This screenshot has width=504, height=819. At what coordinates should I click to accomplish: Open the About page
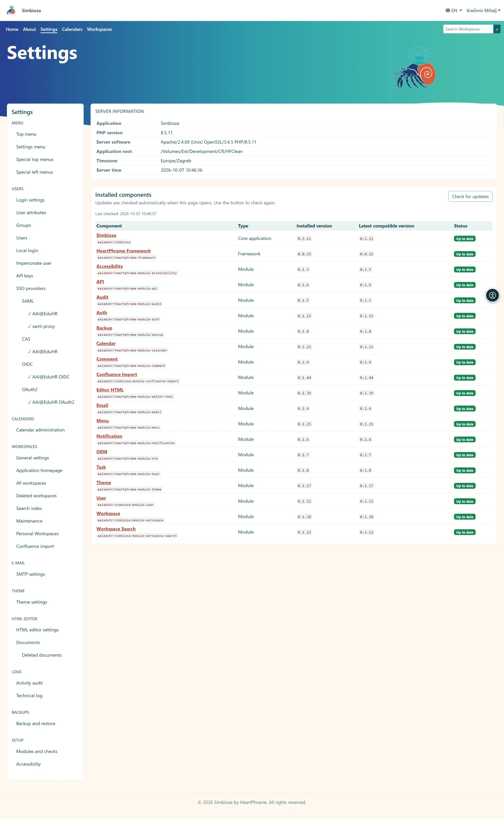[29, 29]
